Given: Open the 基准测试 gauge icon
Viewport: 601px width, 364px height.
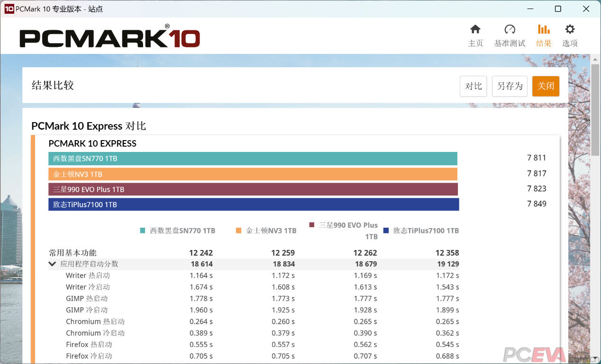Looking at the screenshot, I should tap(510, 29).
